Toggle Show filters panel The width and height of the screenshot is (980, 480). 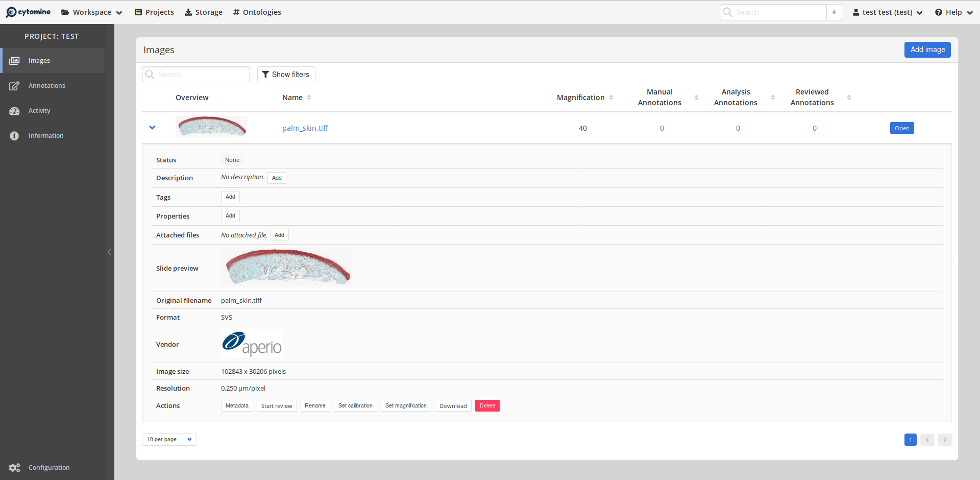pos(286,75)
